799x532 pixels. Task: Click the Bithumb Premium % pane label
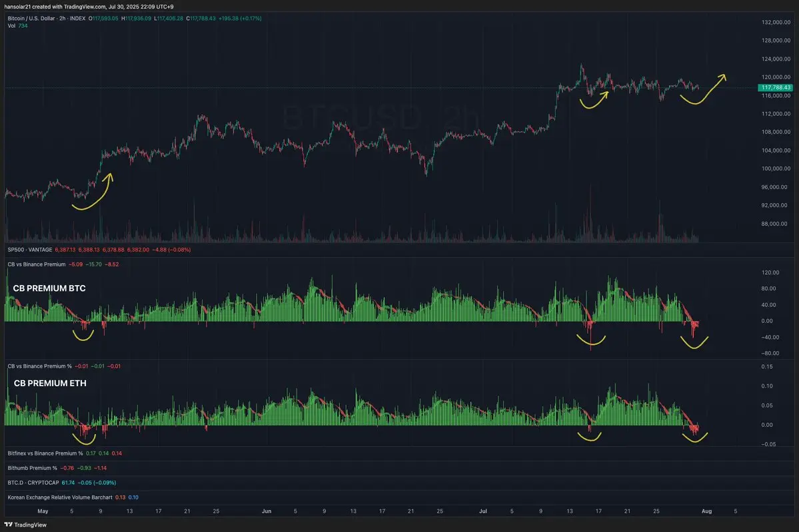pos(33,468)
